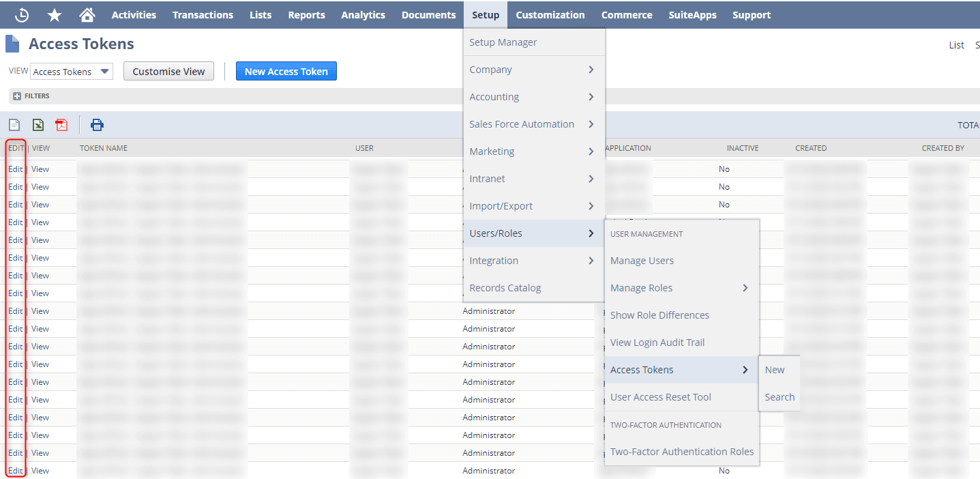Go to the Home dashboard icon
This screenshot has width=980, height=479.
pyautogui.click(x=87, y=15)
